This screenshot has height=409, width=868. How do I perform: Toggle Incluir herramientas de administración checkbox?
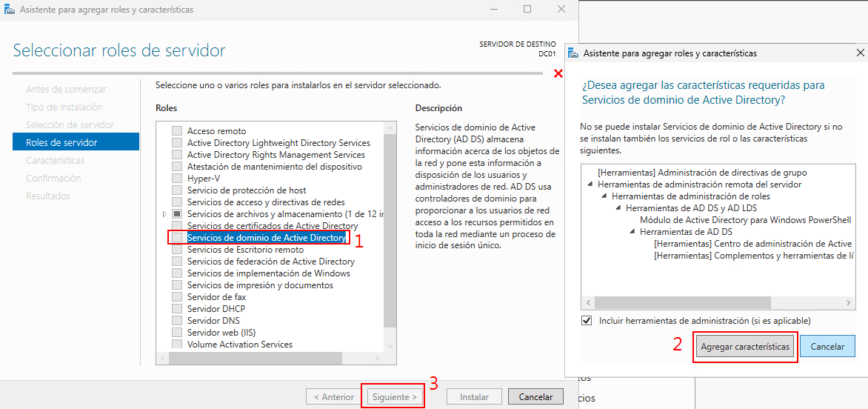click(x=587, y=321)
